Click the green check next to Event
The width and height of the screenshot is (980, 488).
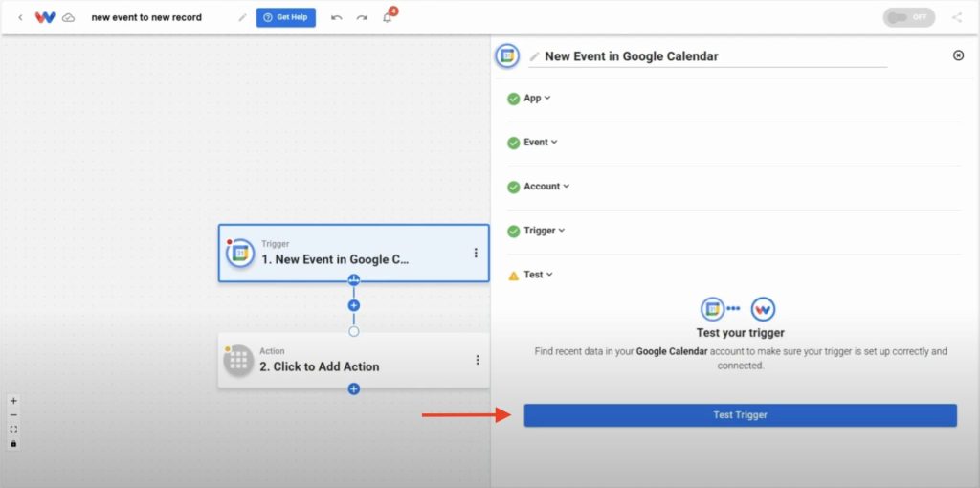[514, 144]
